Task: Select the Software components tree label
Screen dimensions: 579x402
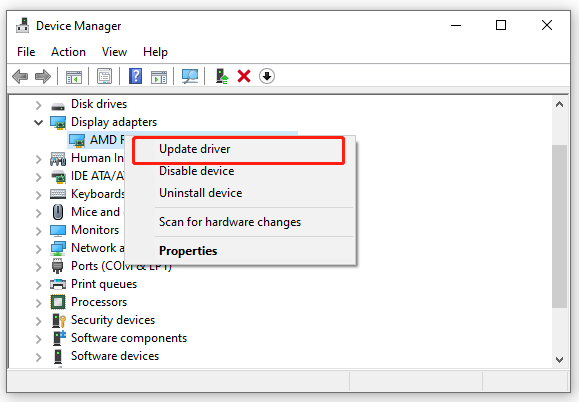Action: point(129,338)
